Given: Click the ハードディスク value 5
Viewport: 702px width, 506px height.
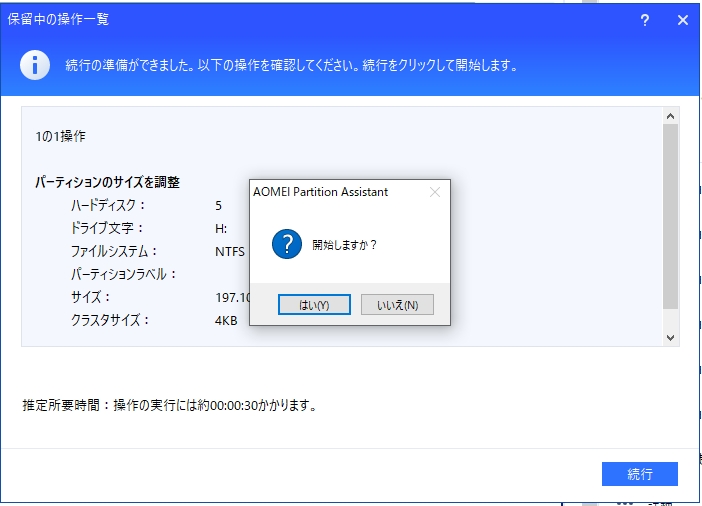Looking at the screenshot, I should point(218,206).
